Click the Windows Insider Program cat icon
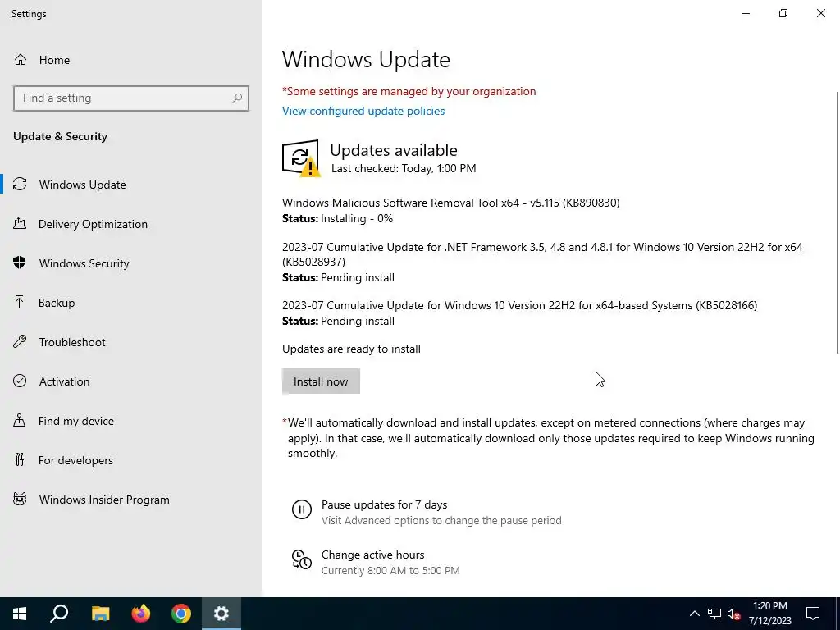The width and height of the screenshot is (840, 630). click(x=20, y=500)
